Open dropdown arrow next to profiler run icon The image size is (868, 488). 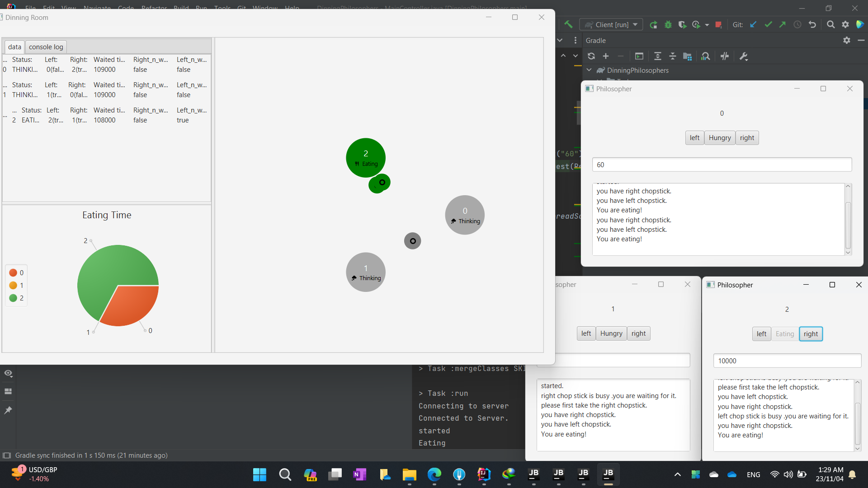coord(707,25)
